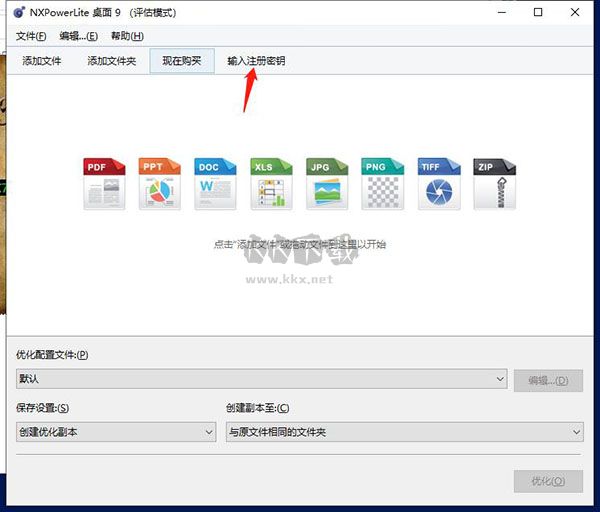
Task: Click the 现在购买 toolbar button
Action: [182, 61]
